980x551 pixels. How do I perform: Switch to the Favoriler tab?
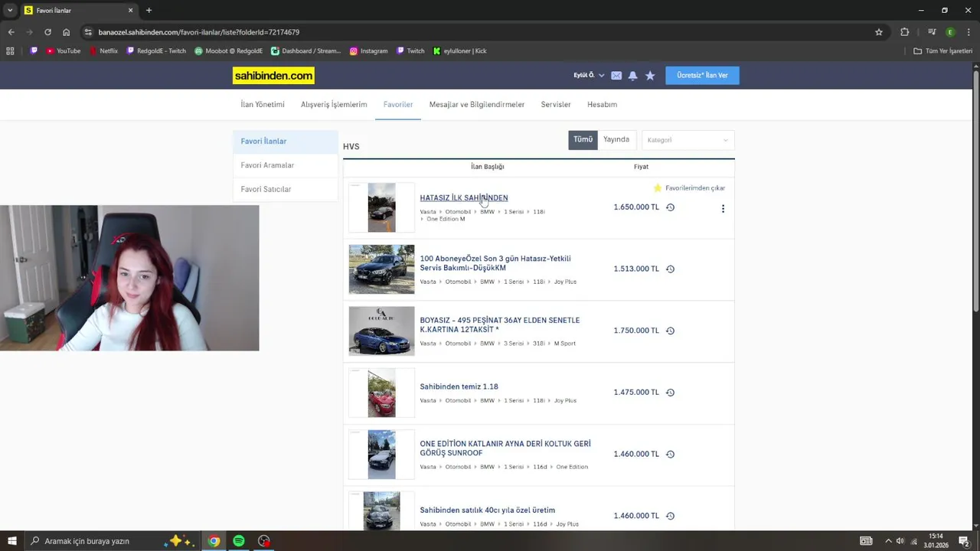(398, 105)
